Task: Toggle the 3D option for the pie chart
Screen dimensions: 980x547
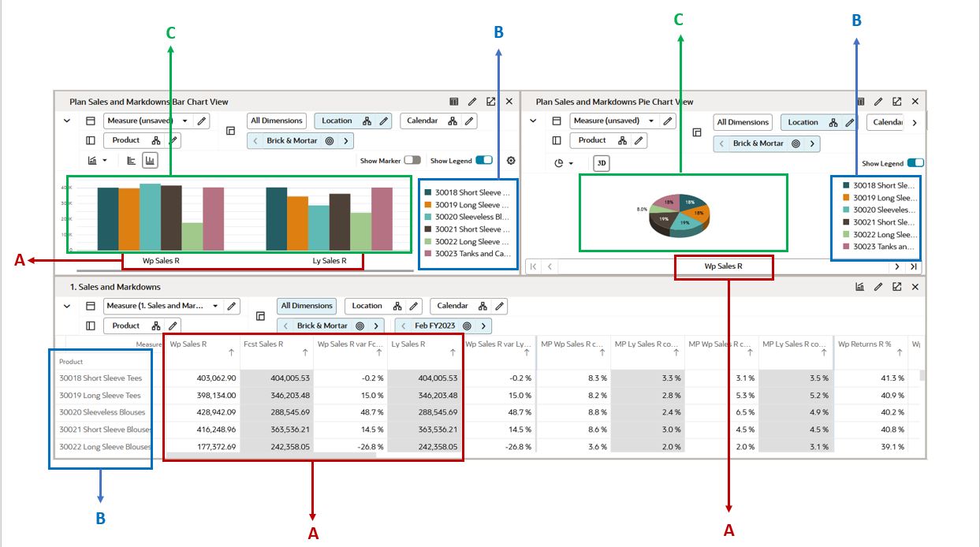Action: (602, 162)
